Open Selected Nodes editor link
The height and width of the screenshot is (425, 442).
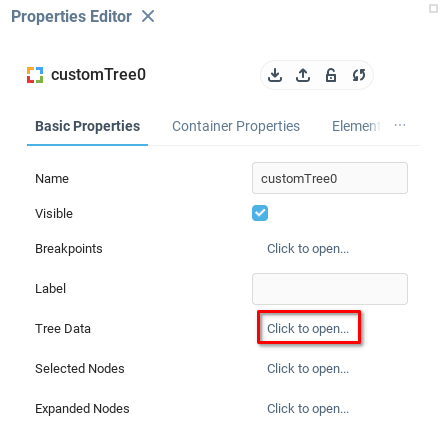(x=308, y=368)
